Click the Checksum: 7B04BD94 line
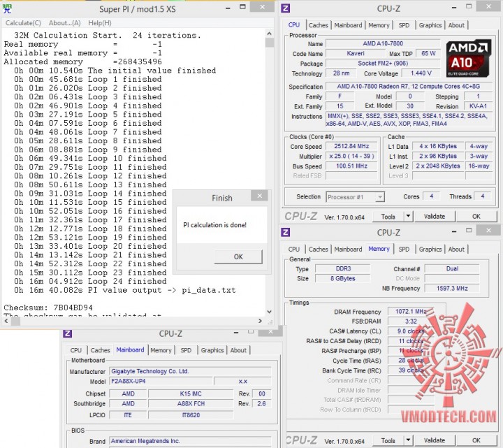Image resolution: width=503 pixels, height=448 pixels. pyautogui.click(x=48, y=308)
